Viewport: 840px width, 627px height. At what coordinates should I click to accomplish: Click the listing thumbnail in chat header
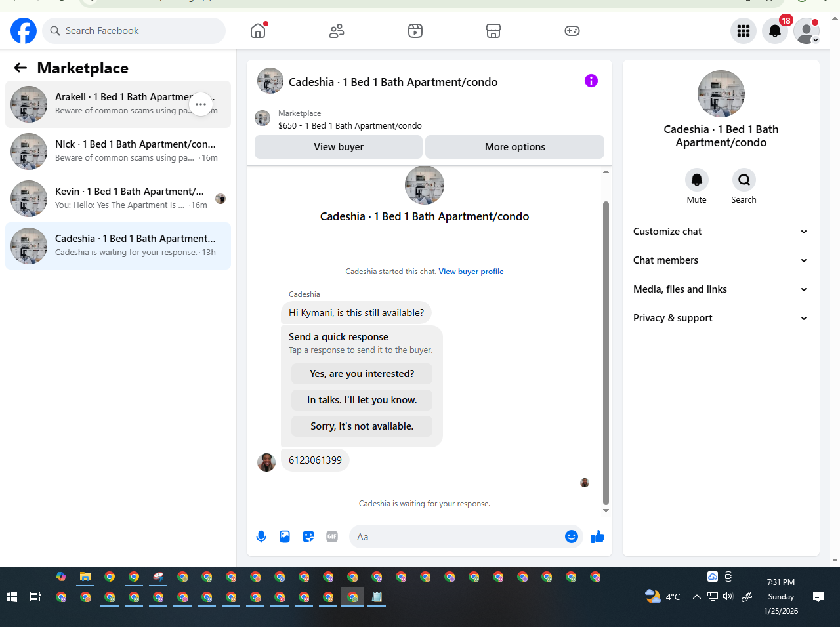pyautogui.click(x=270, y=81)
